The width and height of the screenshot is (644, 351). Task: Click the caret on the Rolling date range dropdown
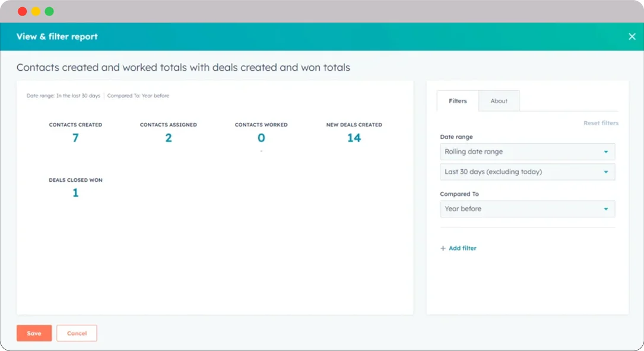click(x=606, y=151)
